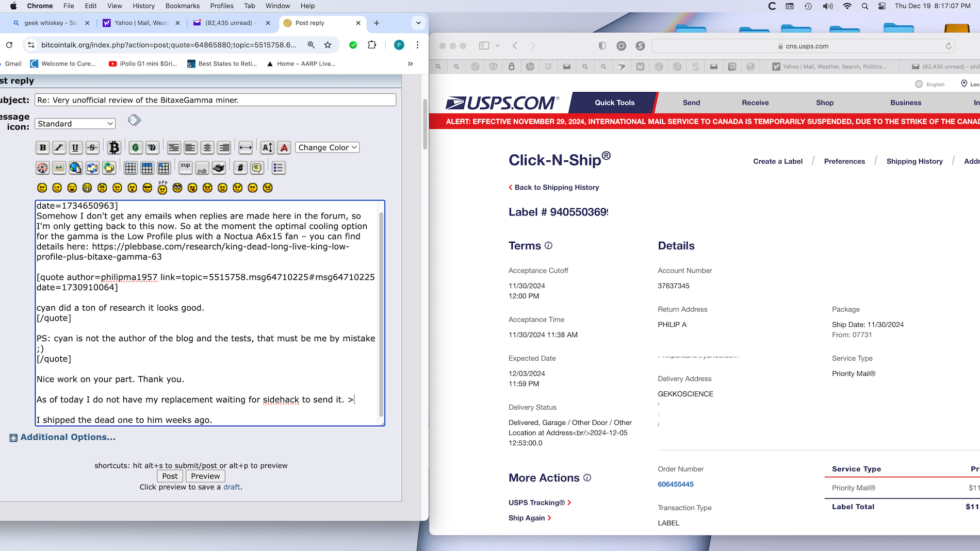980x551 pixels.
Task: Switch to 82,435 unread mail Chrome tab
Action: click(x=232, y=23)
